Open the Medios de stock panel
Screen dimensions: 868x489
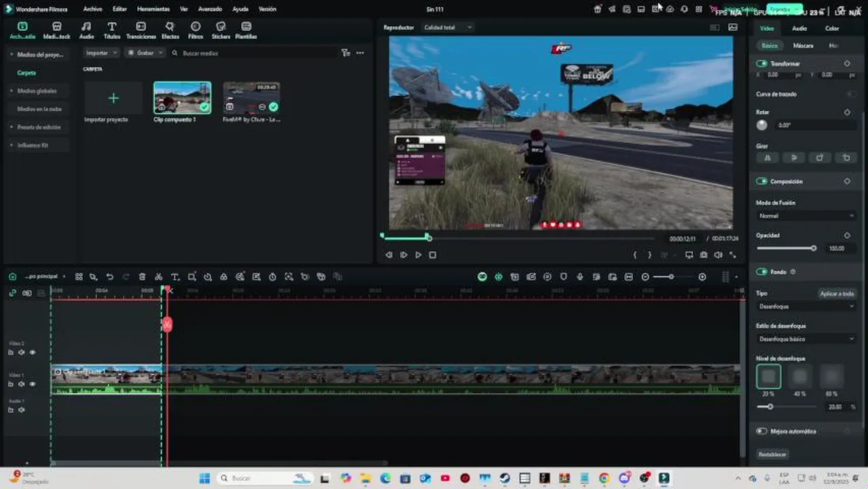56,31
